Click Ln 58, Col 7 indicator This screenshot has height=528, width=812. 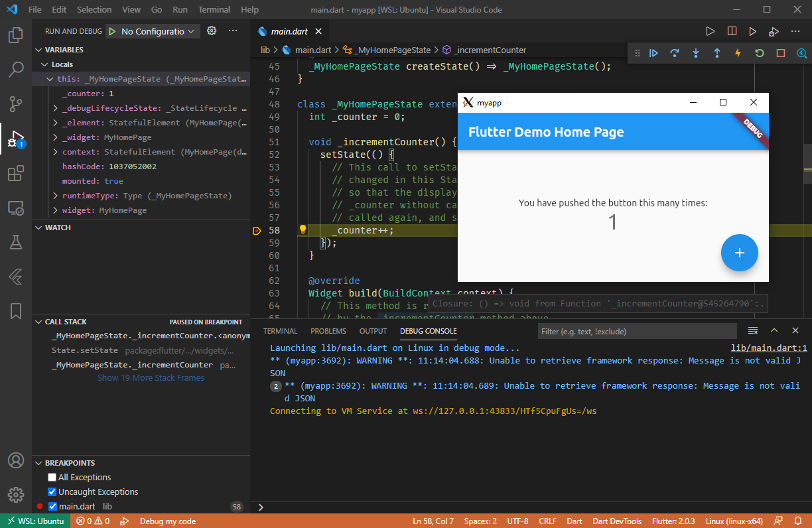point(433,521)
